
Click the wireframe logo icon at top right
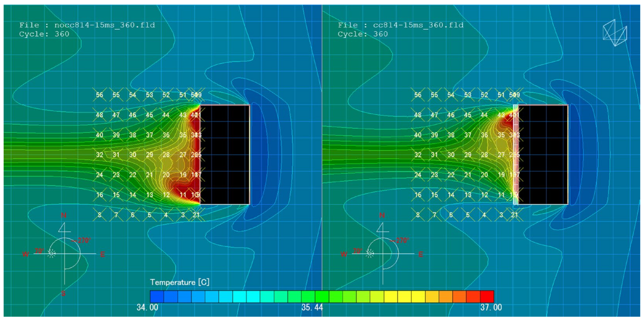[615, 33]
